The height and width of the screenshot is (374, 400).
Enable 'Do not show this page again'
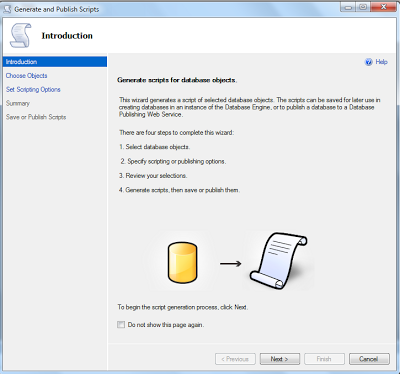tap(121, 325)
